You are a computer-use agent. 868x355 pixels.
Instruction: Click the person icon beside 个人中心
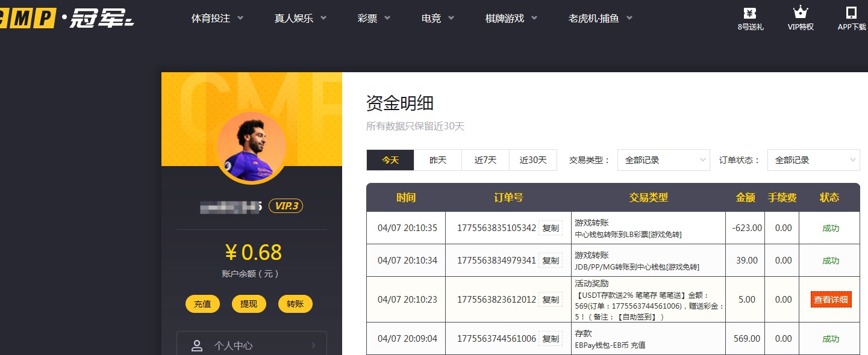pos(197,345)
